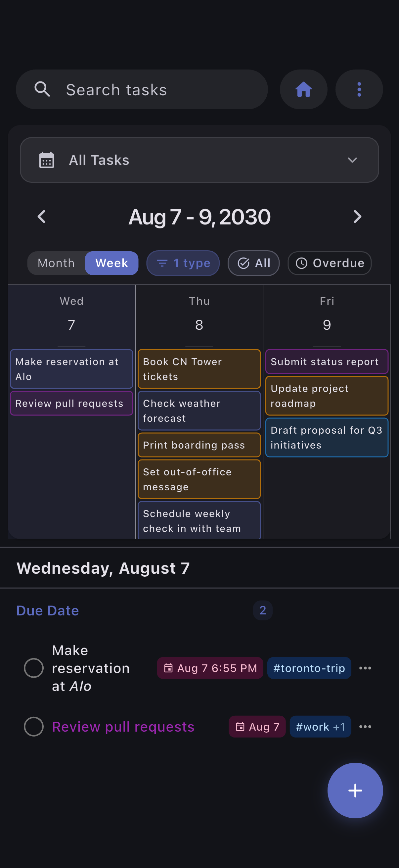Select the orange Book CN Tower tickets event
Screen dimensions: 399x868
[199, 369]
